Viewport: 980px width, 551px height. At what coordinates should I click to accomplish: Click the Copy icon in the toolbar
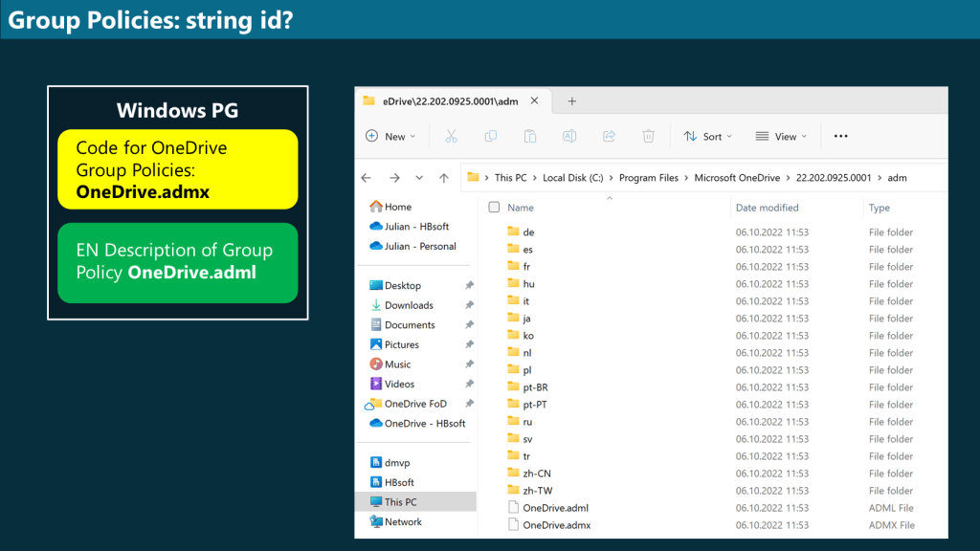click(x=491, y=137)
